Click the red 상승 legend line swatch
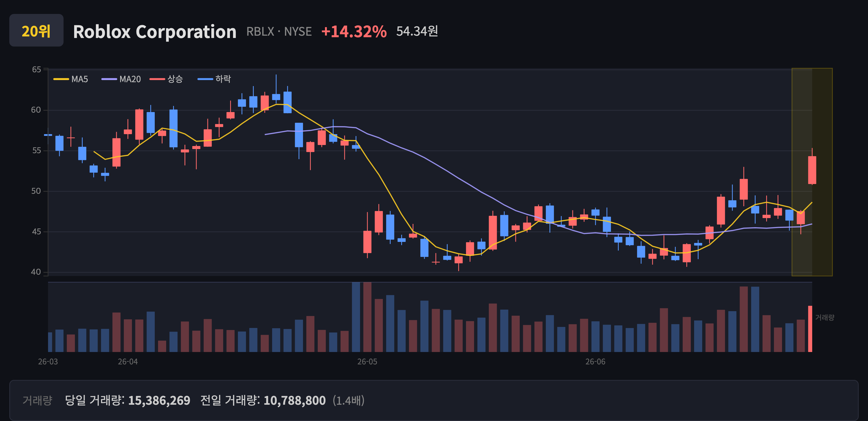Image resolution: width=868 pixels, height=421 pixels. click(x=157, y=79)
